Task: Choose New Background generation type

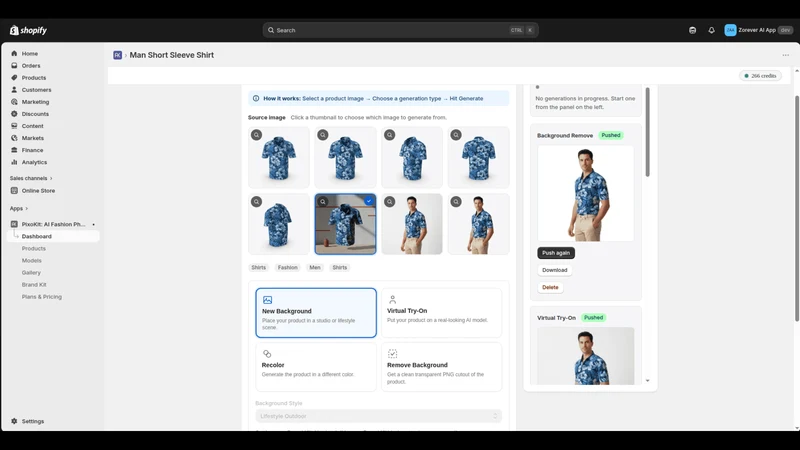Action: 316,313
